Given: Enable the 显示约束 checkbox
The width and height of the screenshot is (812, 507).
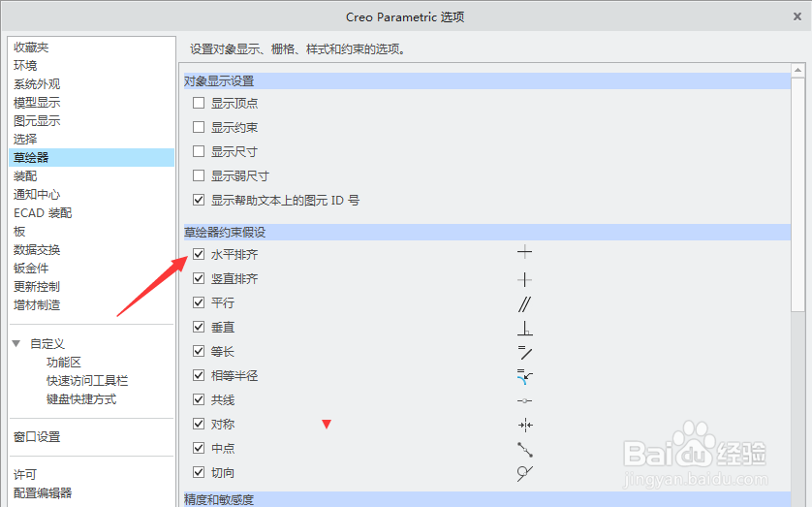Looking at the screenshot, I should click(x=199, y=127).
